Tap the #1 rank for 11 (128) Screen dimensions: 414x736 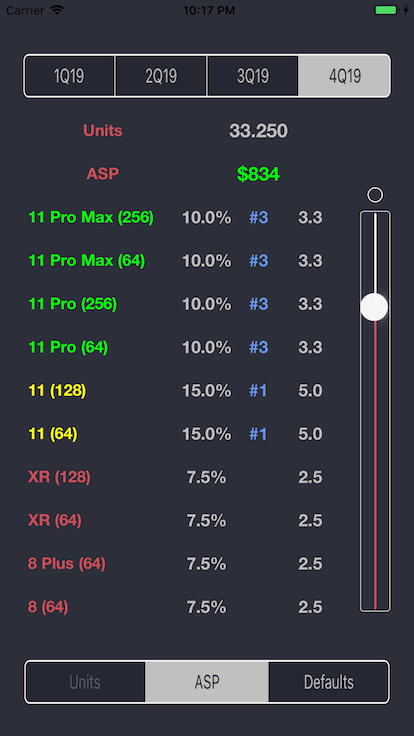tap(258, 391)
